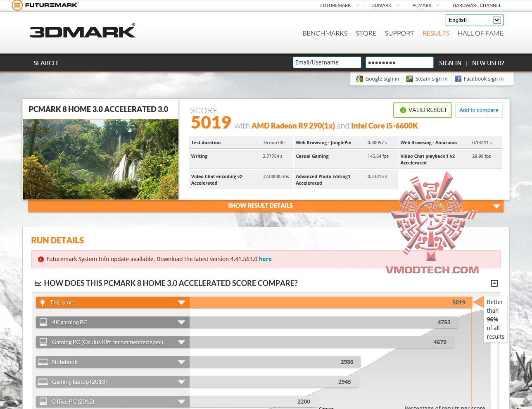
Task: Expand the Gaming laptop (2013) row
Action: click(181, 382)
